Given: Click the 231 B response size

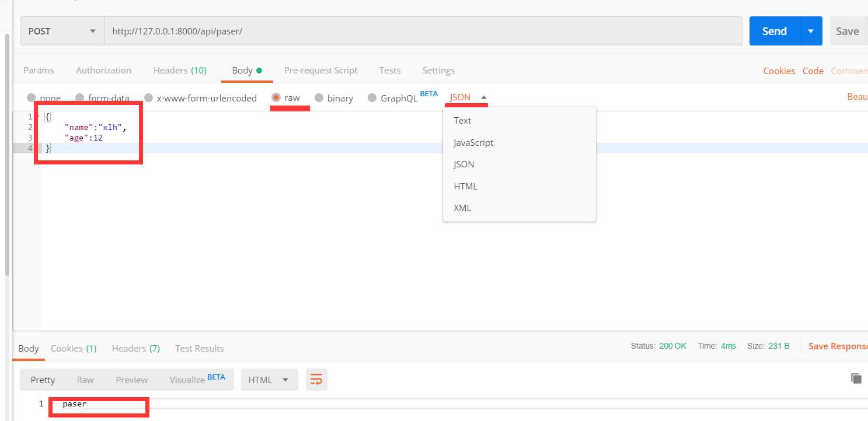Looking at the screenshot, I should pyautogui.click(x=779, y=346).
